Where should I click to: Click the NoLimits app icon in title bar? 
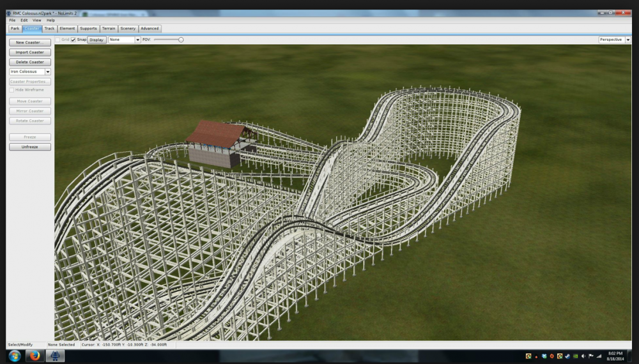(x=9, y=13)
